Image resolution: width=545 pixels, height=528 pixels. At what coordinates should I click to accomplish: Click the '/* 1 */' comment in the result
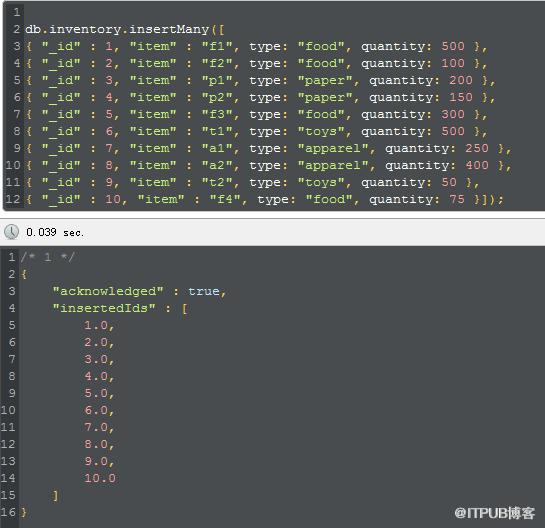coord(48,258)
